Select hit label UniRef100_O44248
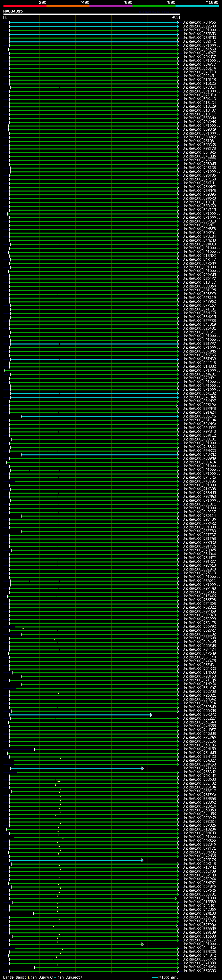Screen dimensions: 222x980 (x=199, y=363)
